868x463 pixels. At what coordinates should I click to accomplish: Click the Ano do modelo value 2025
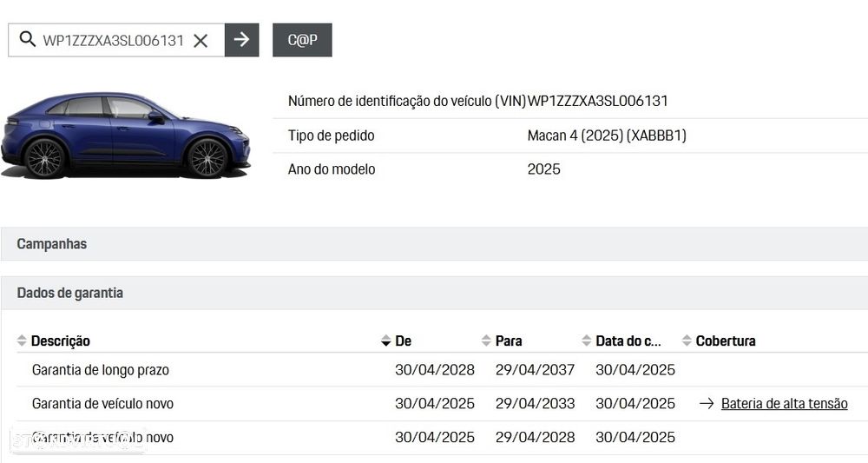coord(543,169)
